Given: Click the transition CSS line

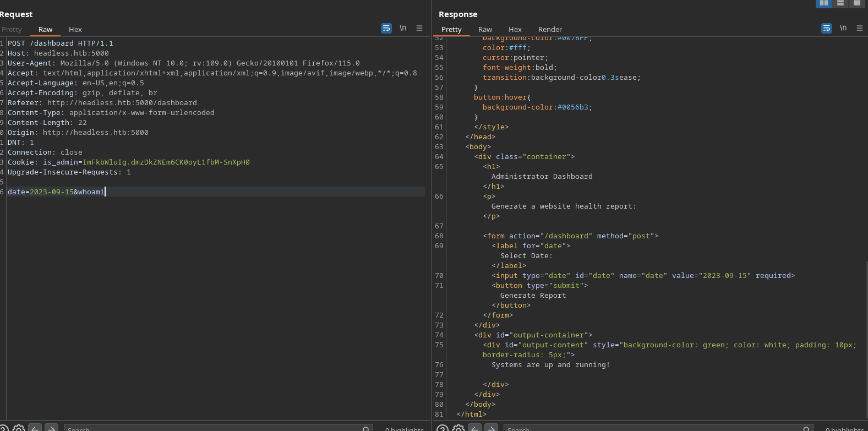Looking at the screenshot, I should (x=562, y=78).
